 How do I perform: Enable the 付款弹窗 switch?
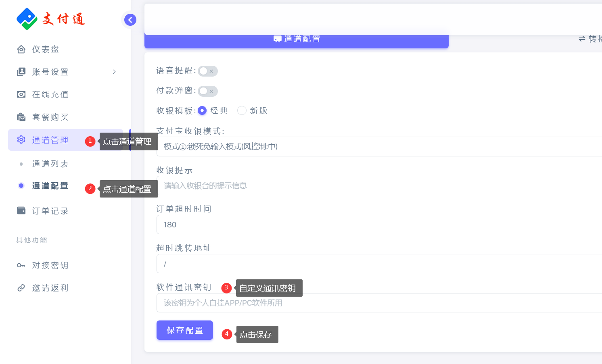pyautogui.click(x=207, y=91)
